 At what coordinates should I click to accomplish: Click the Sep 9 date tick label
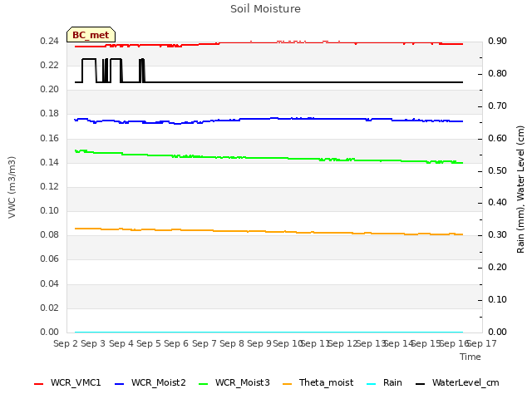[x=259, y=343]
